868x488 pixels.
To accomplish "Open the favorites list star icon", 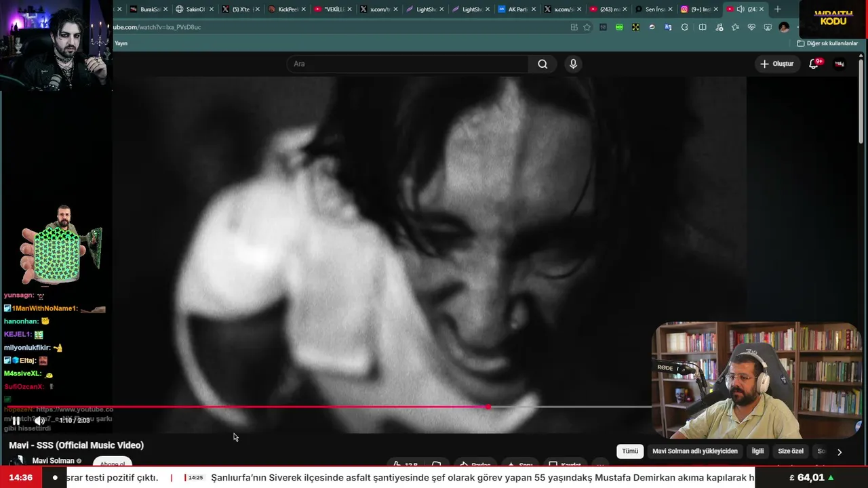I will point(735,27).
